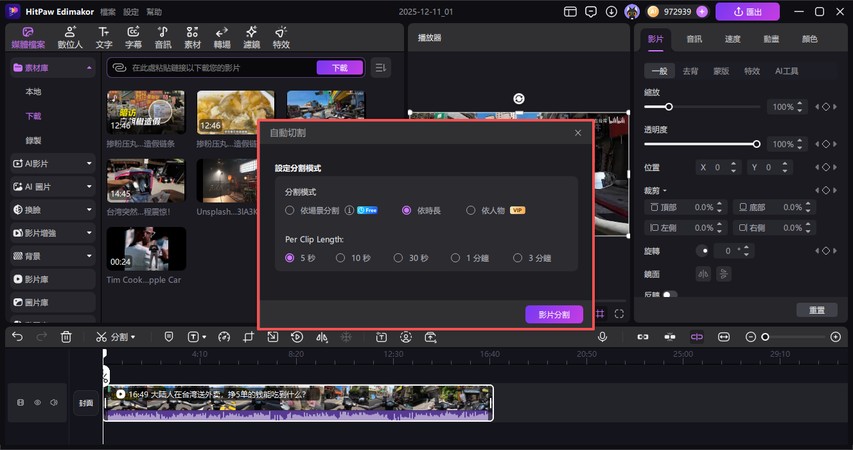Viewport: 853px width, 450px height.
Task: Open the 素材 elements tool
Action: 192,38
